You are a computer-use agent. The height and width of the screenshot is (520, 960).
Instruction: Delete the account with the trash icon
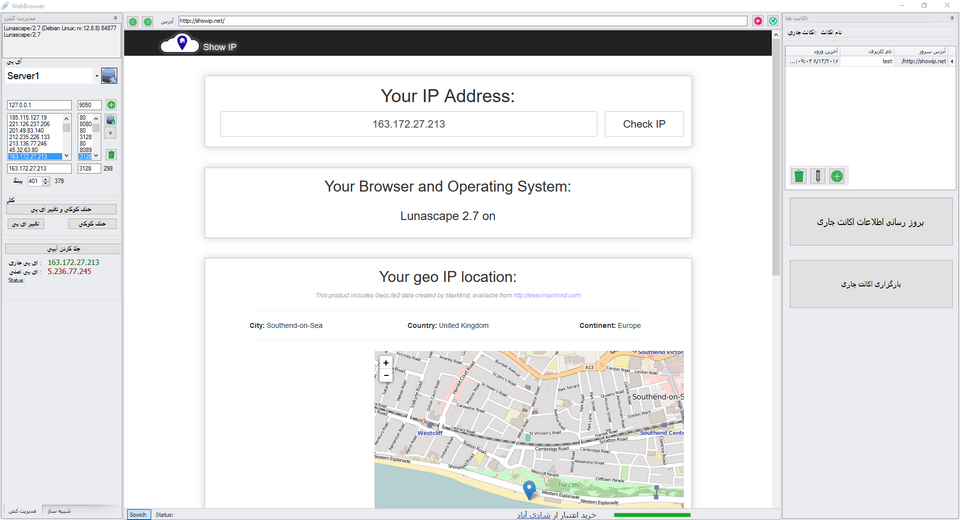799,176
